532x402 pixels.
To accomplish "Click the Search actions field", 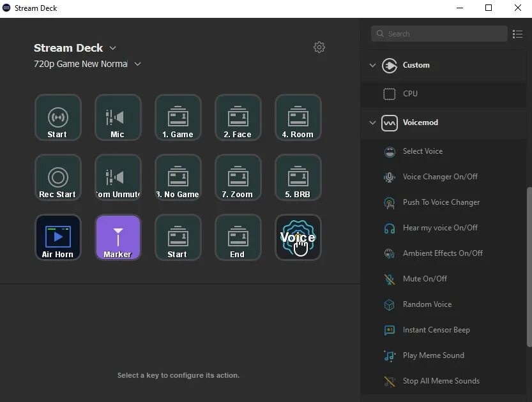I will pos(439,34).
